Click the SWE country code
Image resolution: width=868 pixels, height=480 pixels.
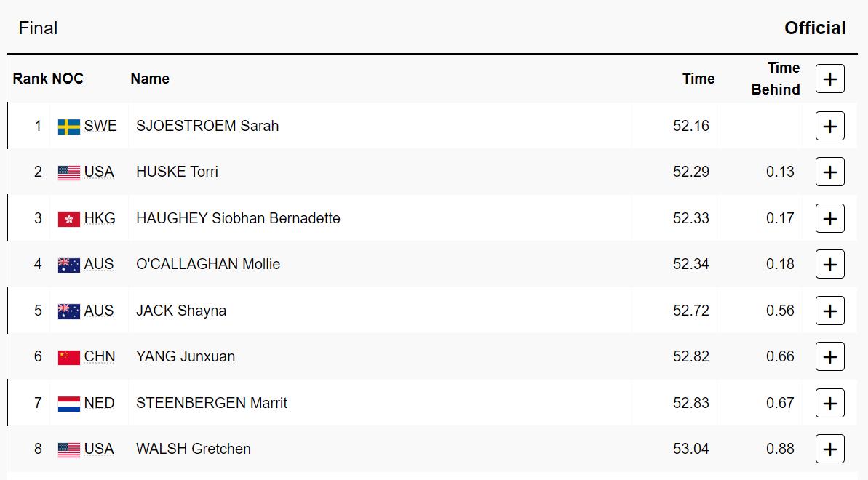pyautogui.click(x=100, y=126)
